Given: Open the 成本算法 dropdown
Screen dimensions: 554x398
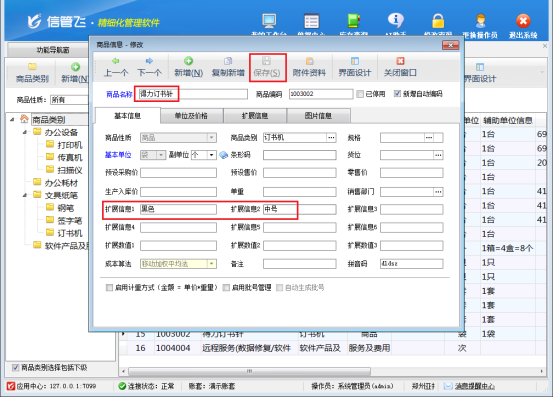Looking at the screenshot, I should click(212, 264).
